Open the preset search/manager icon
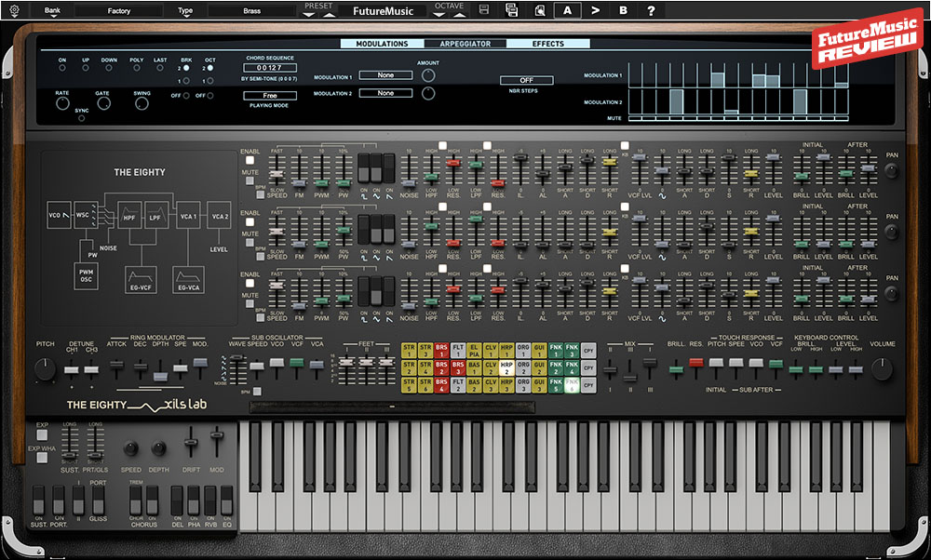Screen dimensions: 931x560 [540, 10]
